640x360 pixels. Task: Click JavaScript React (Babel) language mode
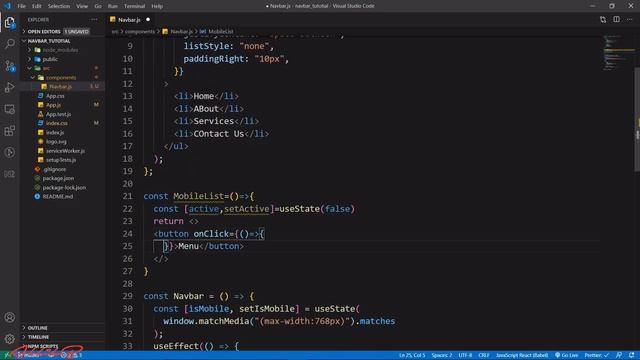pyautogui.click(x=522, y=355)
